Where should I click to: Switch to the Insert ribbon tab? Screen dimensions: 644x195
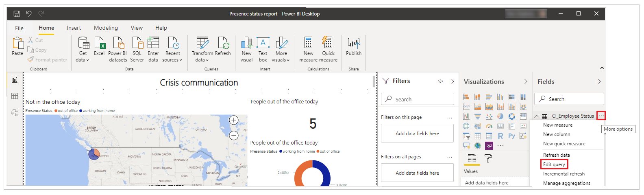(74, 28)
